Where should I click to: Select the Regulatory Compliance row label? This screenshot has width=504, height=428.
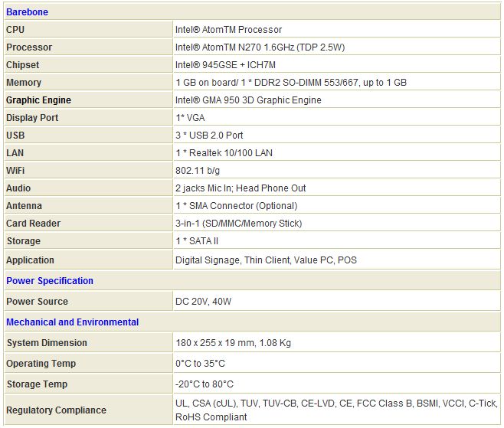[56, 410]
